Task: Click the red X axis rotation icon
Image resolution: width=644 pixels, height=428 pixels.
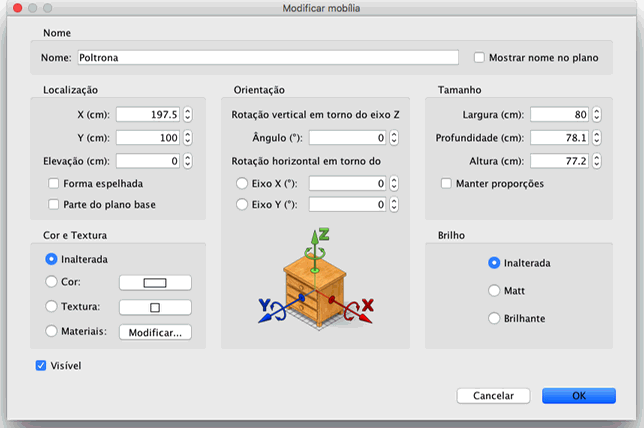Action: (x=358, y=310)
